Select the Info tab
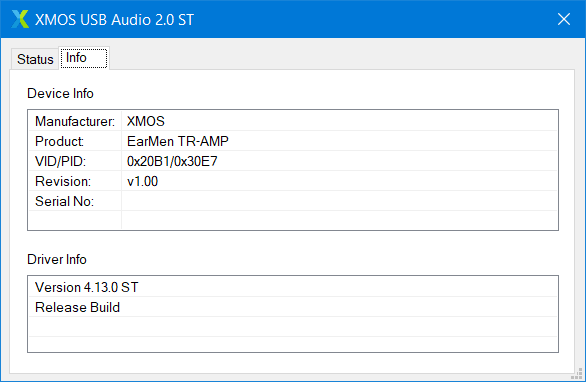 pos(84,58)
